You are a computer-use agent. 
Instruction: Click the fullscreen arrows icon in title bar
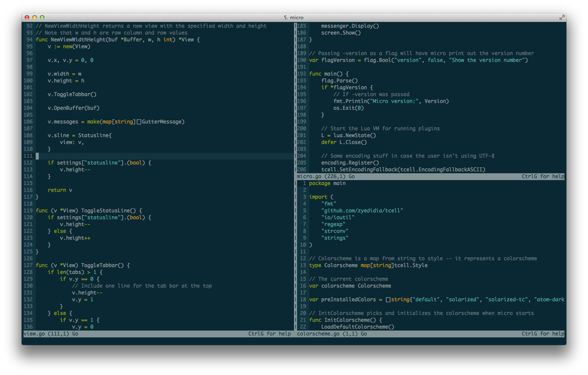tap(562, 18)
